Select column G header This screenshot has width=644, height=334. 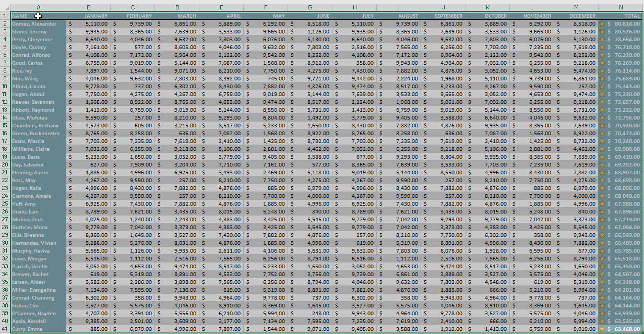311,7
